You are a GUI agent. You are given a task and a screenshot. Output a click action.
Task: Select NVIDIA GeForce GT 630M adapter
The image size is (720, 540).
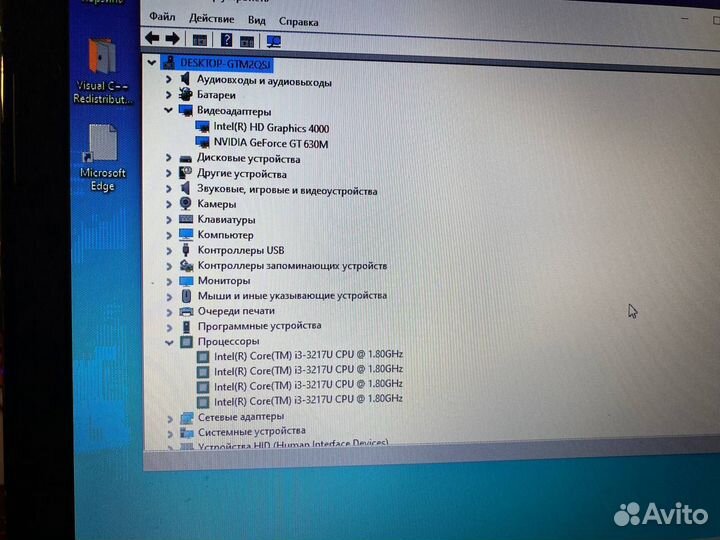coord(271,143)
